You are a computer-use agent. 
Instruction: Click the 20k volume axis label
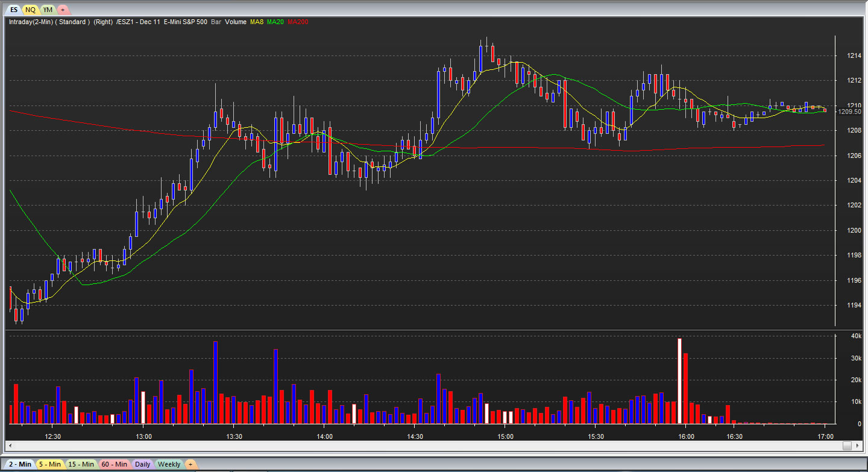(x=856, y=380)
